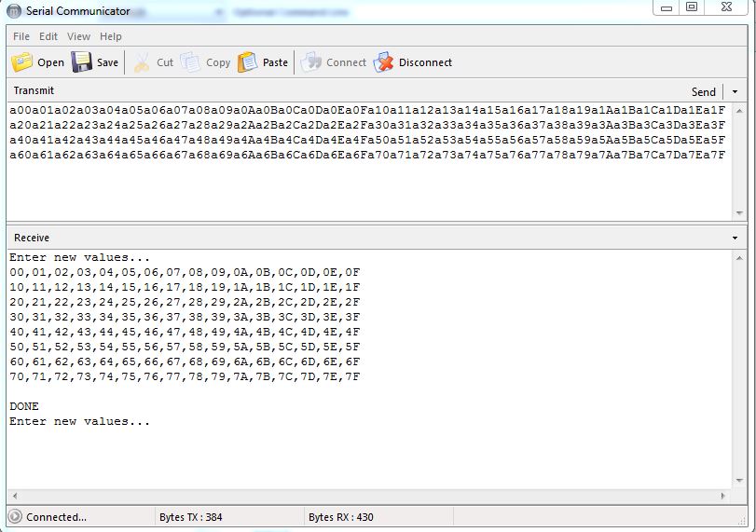This screenshot has height=532, width=756.
Task: Click the Open folder icon
Action: [x=21, y=62]
